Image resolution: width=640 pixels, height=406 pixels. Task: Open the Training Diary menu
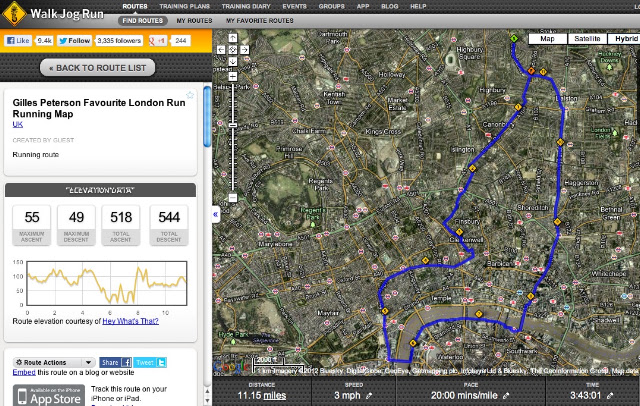point(246,7)
